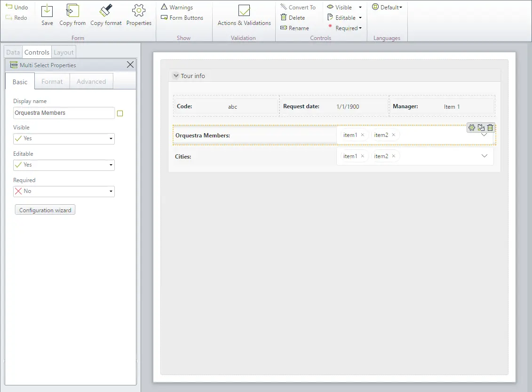
Task: Remove item1 chip from Orquestra Members
Action: (362, 135)
